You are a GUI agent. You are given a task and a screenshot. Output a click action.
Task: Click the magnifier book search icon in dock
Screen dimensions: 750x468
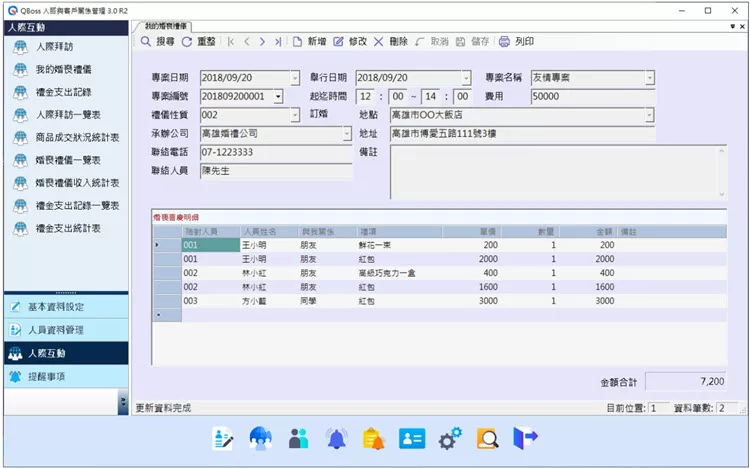point(488,438)
